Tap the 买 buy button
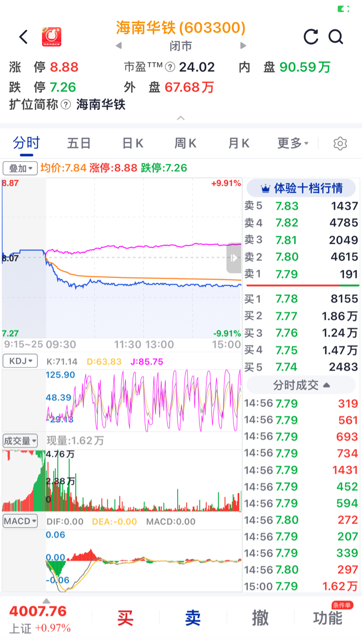This screenshot has width=362, height=644. (x=125, y=618)
